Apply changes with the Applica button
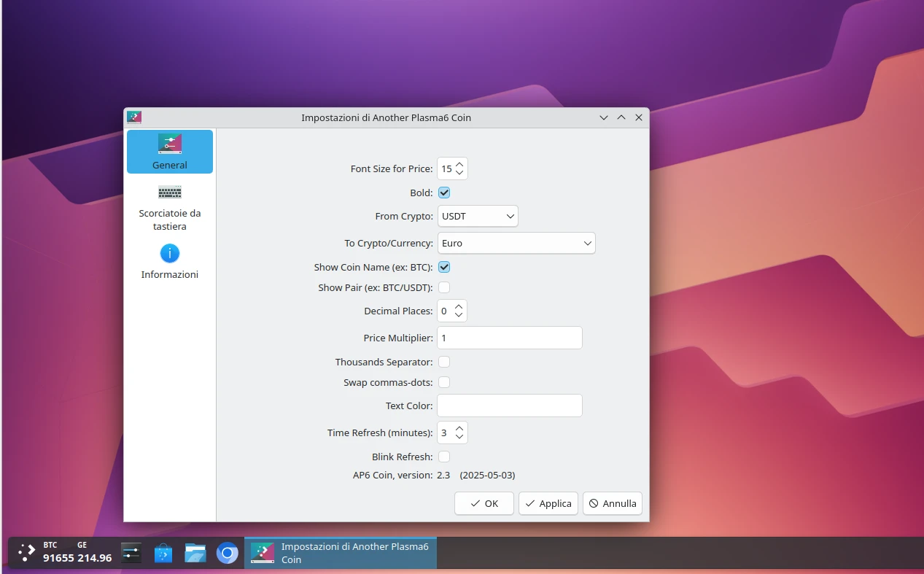Viewport: 924px width, 574px height. (x=548, y=503)
